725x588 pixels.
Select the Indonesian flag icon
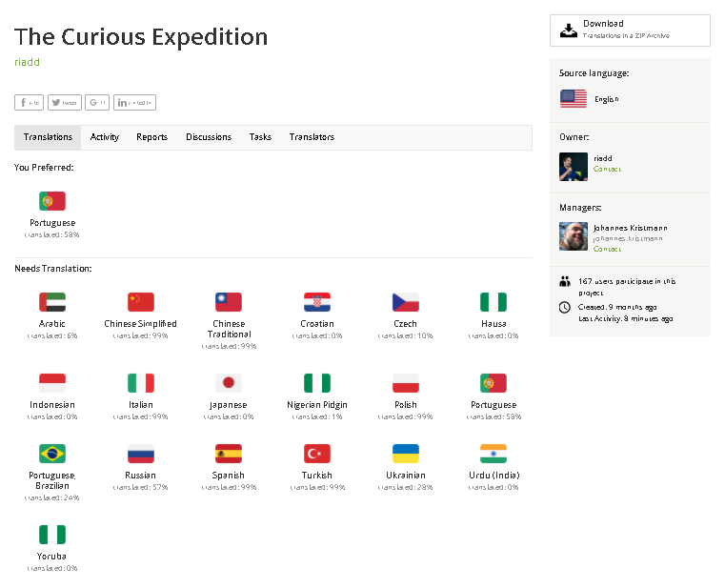52,383
